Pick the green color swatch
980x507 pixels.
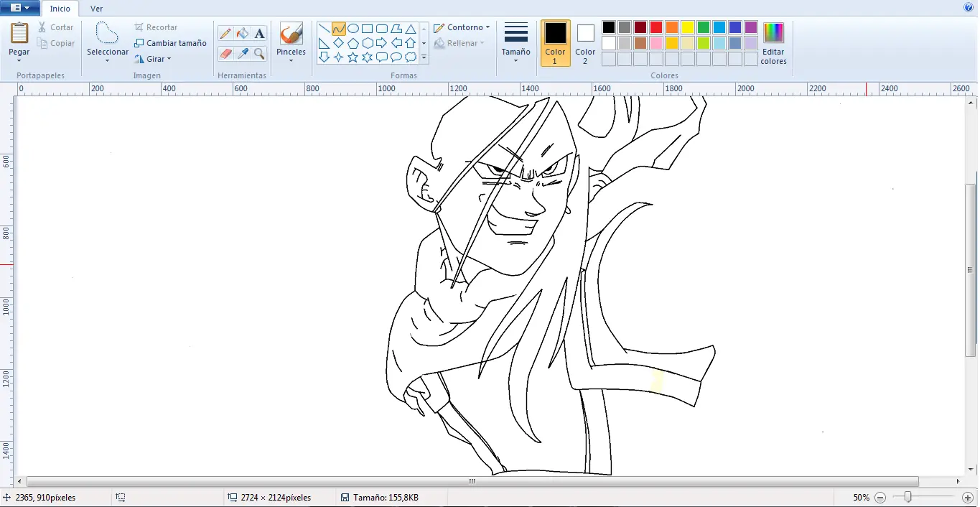pyautogui.click(x=704, y=27)
